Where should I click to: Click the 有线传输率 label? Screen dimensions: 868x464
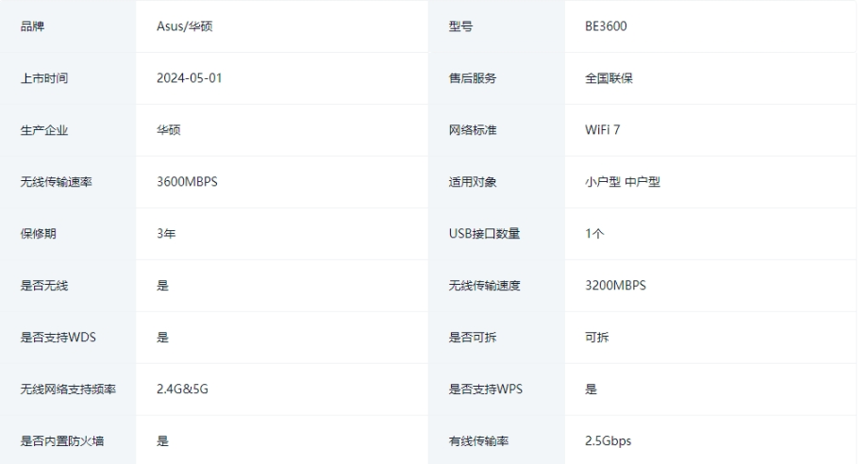[x=478, y=441]
